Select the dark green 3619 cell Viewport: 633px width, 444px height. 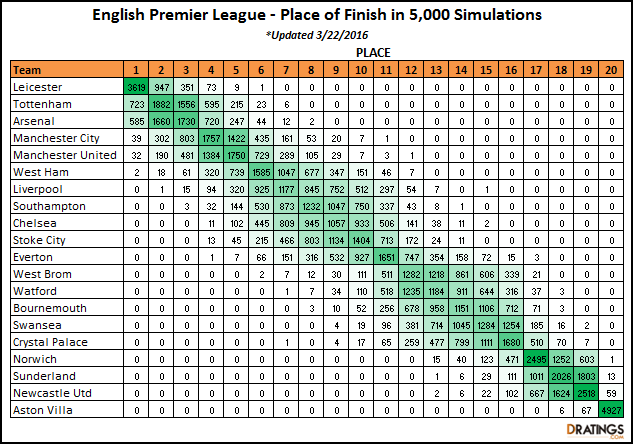(x=136, y=87)
